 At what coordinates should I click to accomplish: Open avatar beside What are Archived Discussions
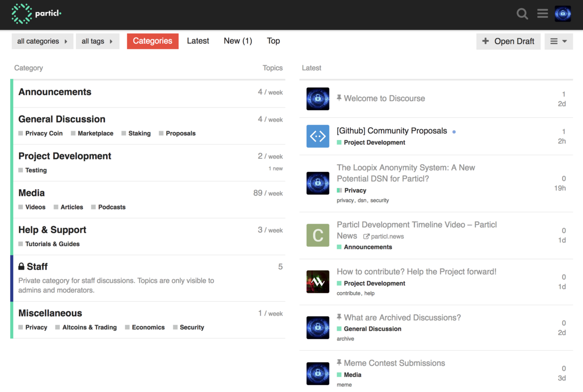[x=318, y=327]
